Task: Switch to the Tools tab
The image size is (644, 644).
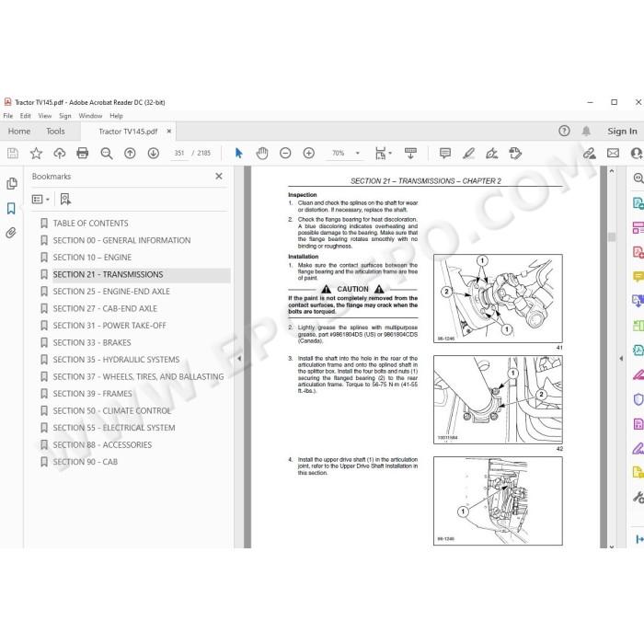Action: pos(55,132)
